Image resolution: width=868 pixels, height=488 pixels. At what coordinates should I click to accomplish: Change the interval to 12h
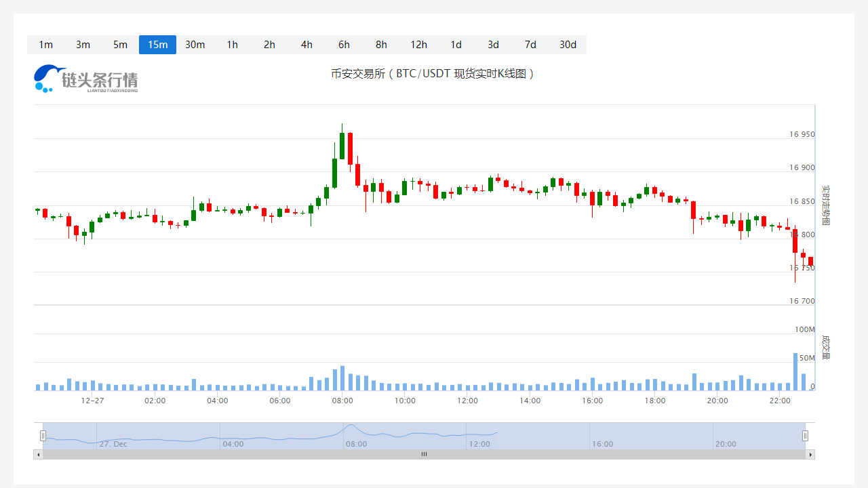click(418, 45)
